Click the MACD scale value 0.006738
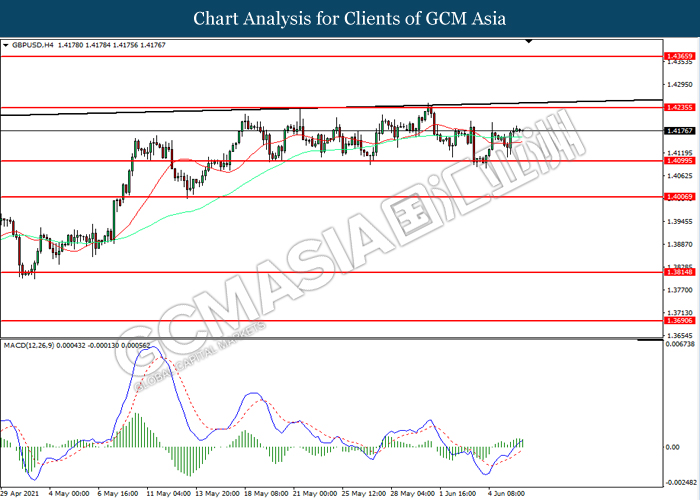700x500 pixels. point(680,344)
